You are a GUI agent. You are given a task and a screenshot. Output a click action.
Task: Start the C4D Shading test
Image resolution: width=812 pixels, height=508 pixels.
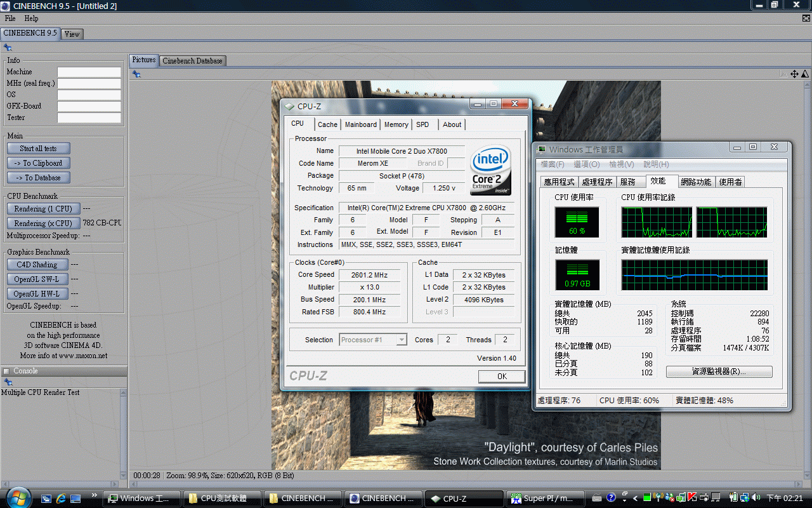tap(37, 264)
